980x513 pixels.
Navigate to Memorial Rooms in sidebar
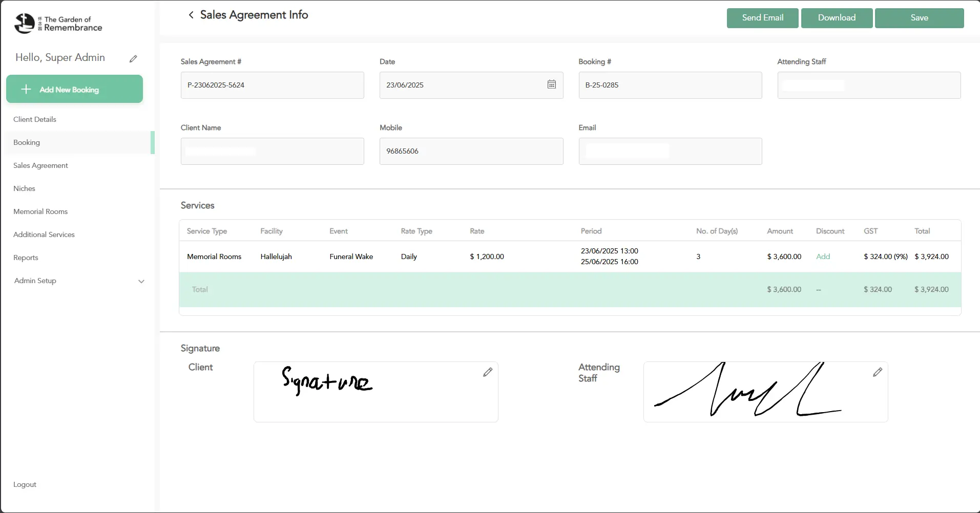pyautogui.click(x=40, y=211)
